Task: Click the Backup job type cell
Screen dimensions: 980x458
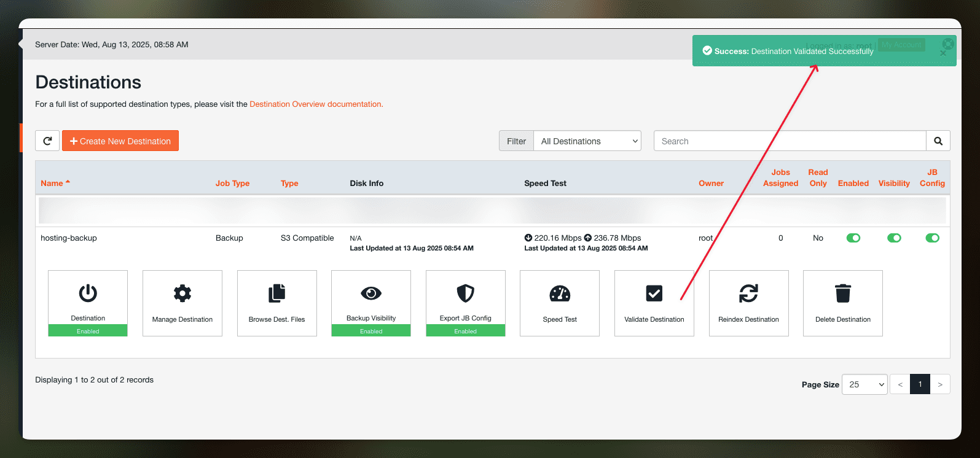Action: (229, 238)
